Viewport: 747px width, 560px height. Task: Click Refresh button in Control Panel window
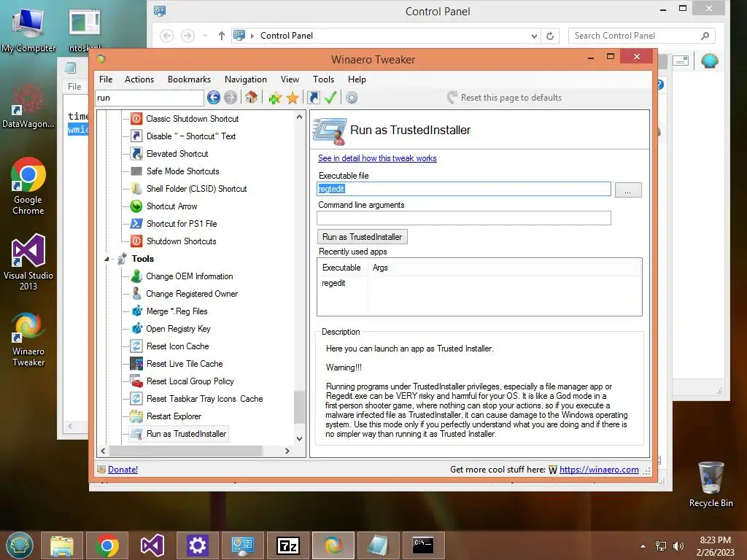pos(550,36)
